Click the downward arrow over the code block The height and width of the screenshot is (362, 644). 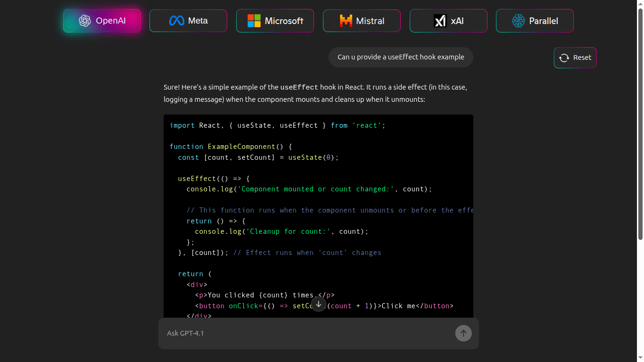point(318,304)
